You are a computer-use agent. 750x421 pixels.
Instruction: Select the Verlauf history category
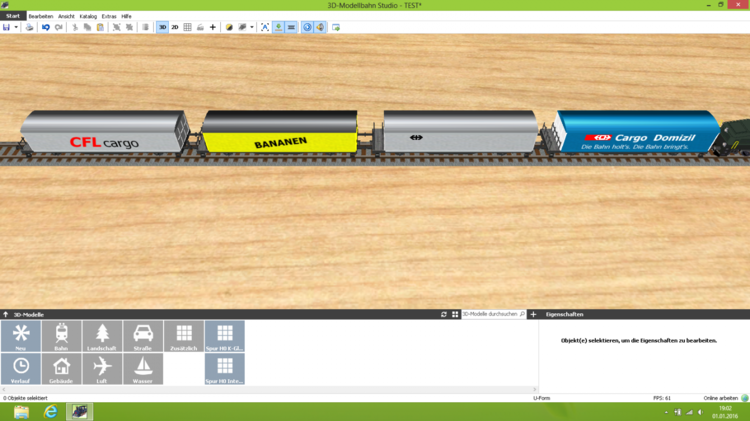point(21,369)
